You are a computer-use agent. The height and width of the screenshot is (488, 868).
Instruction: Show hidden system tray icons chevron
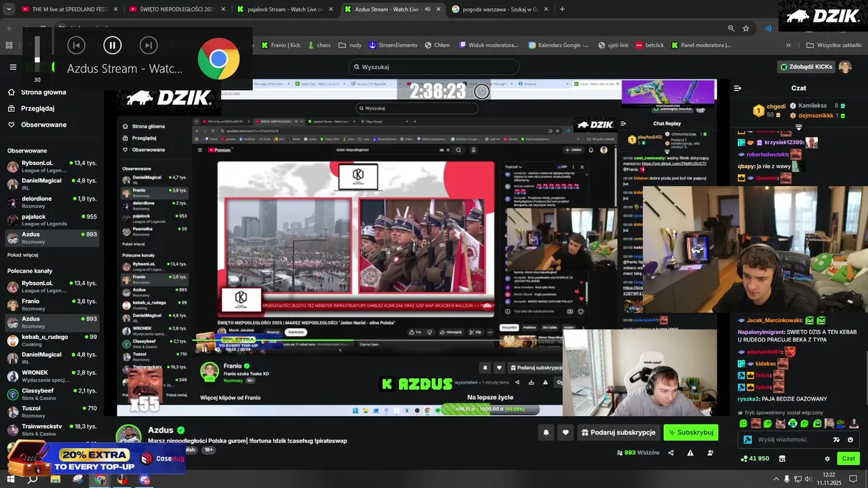[x=776, y=479]
